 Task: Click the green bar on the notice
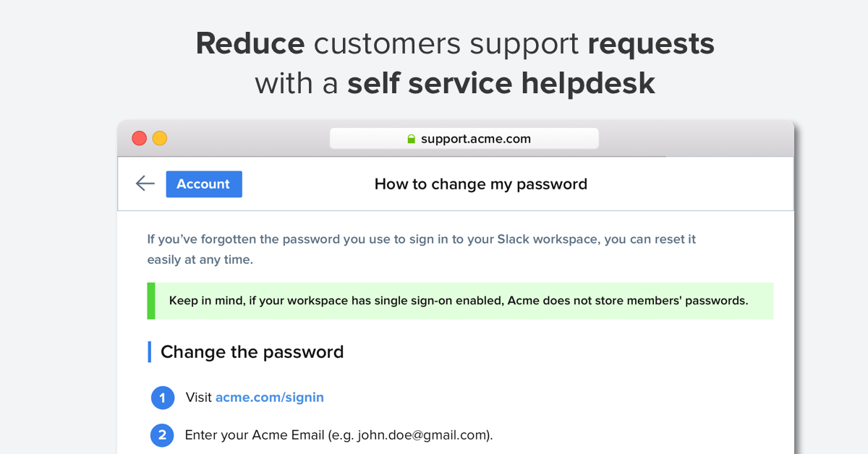(x=151, y=301)
